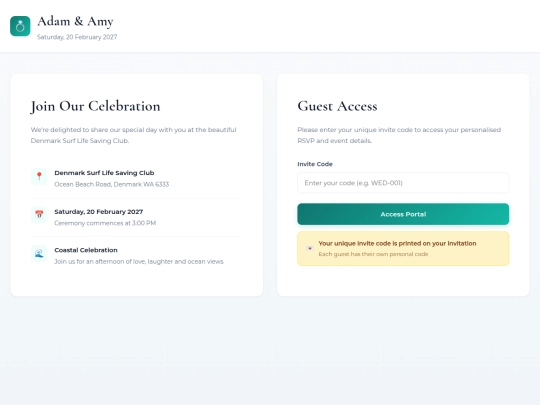
Task: Click the header date under the couple's names
Action: pyautogui.click(x=77, y=37)
